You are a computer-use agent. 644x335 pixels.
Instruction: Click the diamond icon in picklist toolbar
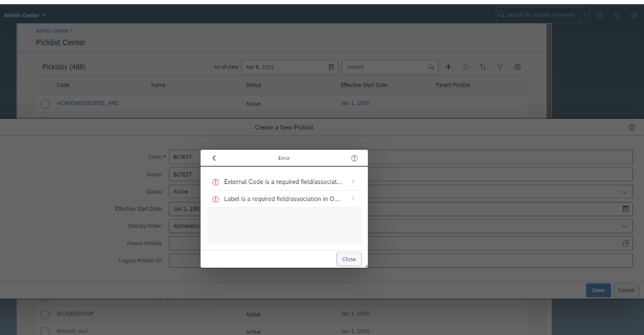[465, 67]
